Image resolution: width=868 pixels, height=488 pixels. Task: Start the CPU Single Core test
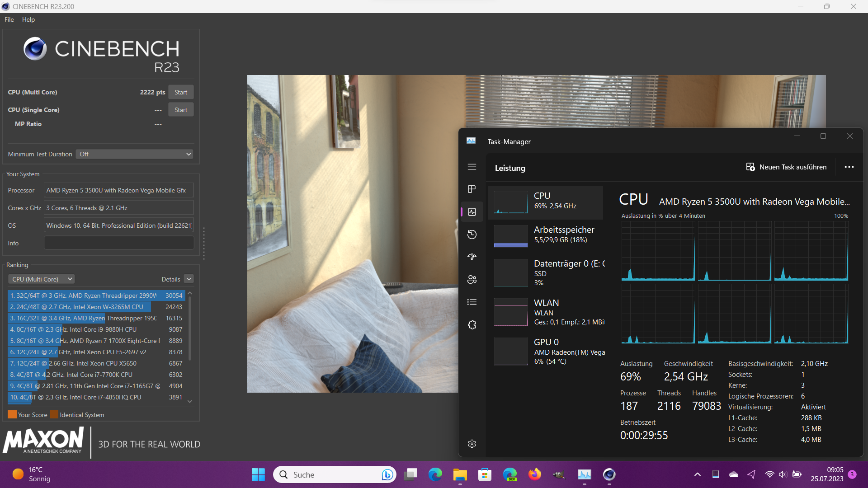(x=181, y=110)
